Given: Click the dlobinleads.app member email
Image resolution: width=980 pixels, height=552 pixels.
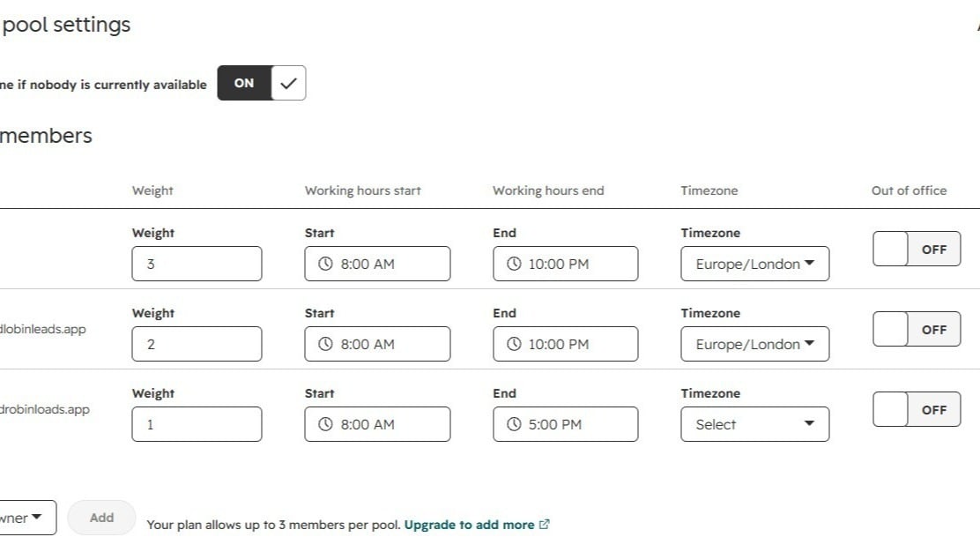Looking at the screenshot, I should pos(42,329).
